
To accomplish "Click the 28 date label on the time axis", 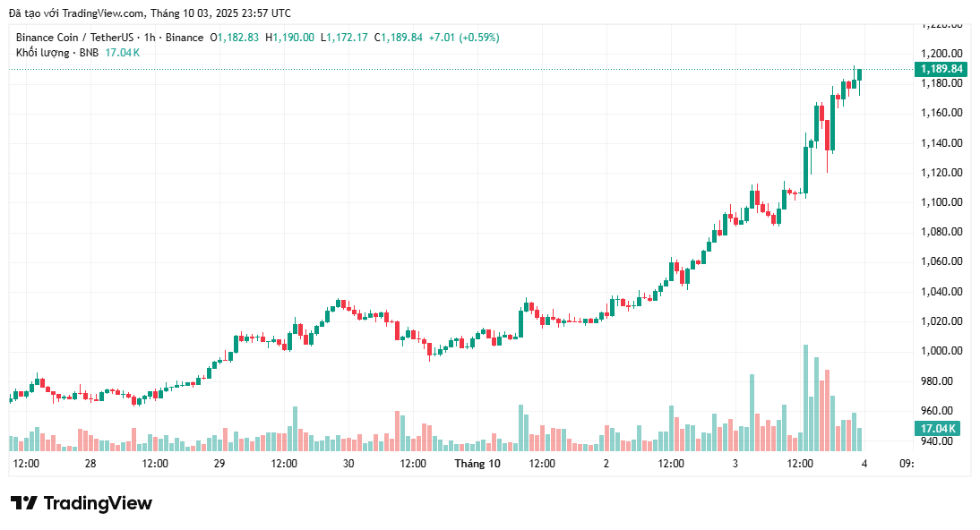I will pos(90,464).
